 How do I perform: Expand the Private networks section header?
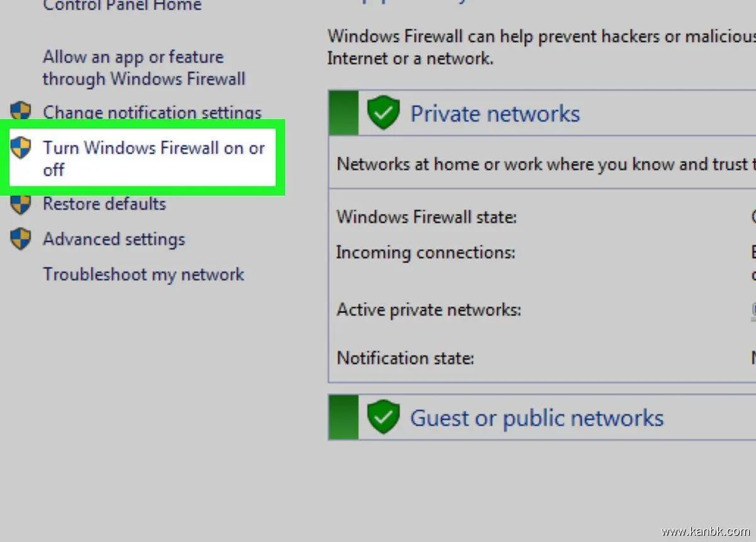click(495, 113)
